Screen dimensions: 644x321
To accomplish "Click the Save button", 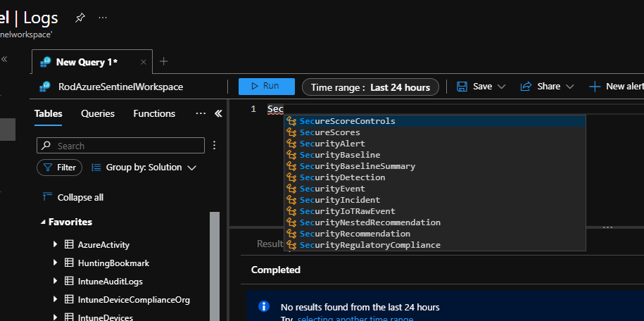I will tap(475, 87).
